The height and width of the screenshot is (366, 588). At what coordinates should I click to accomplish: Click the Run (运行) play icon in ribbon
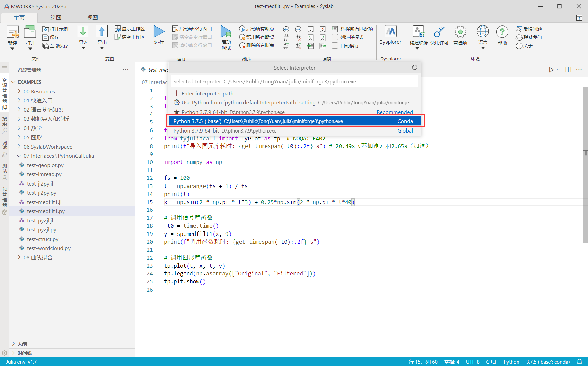coord(159,32)
